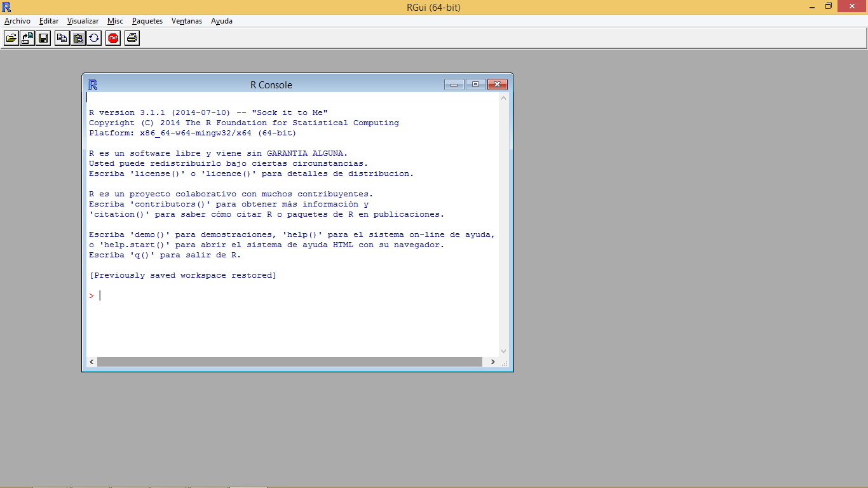Open the Visualizar menu
This screenshot has height=488, width=868.
coord(83,21)
